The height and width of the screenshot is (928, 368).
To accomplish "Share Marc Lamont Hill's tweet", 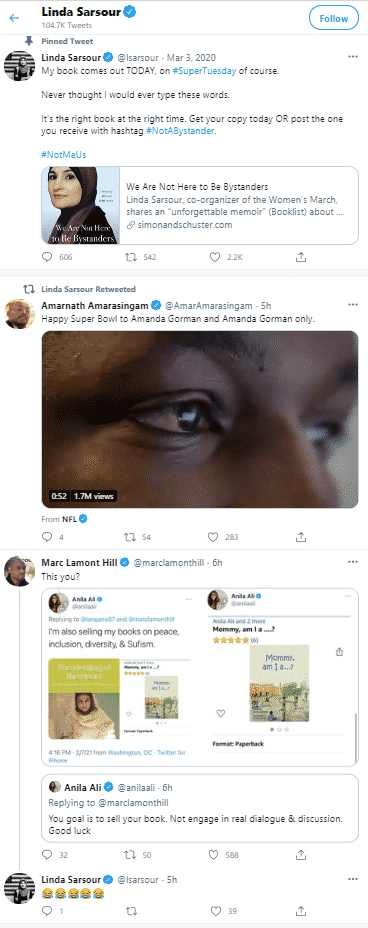I will (301, 855).
